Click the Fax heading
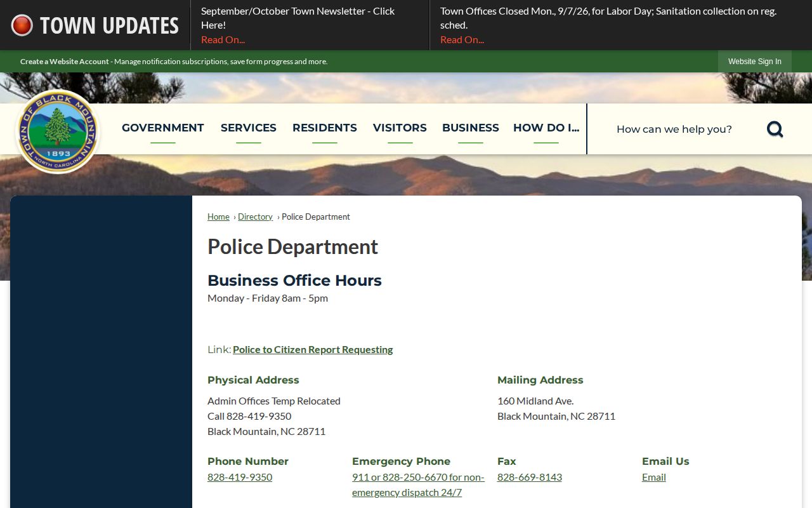 click(507, 461)
